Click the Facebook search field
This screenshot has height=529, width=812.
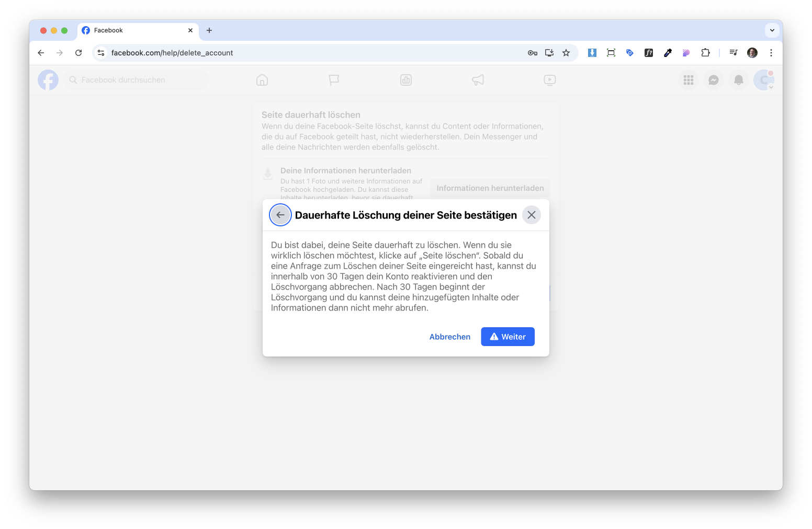coord(136,80)
